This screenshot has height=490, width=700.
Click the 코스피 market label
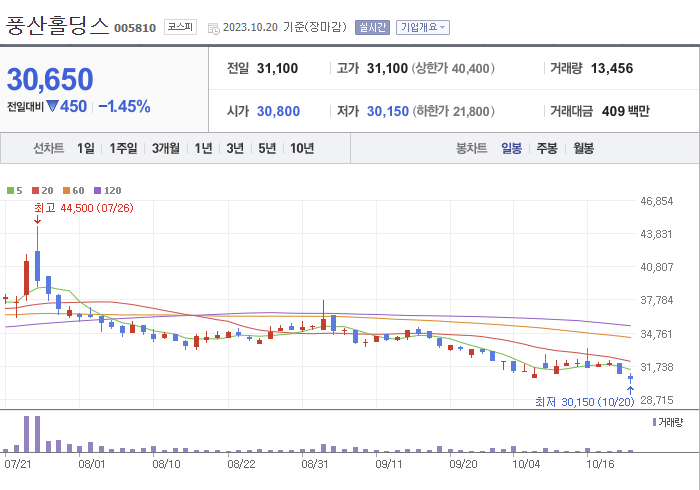[x=180, y=27]
